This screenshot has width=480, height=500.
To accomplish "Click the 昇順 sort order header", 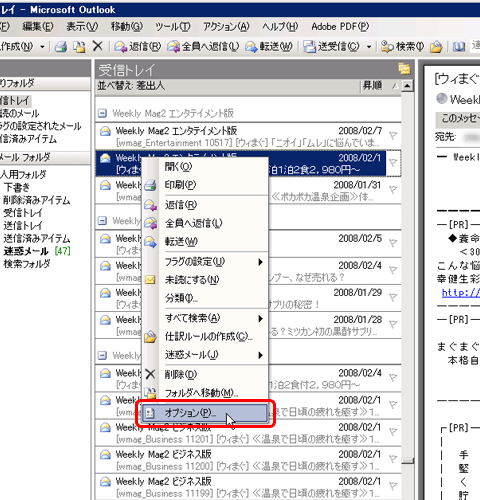I will click(380, 86).
